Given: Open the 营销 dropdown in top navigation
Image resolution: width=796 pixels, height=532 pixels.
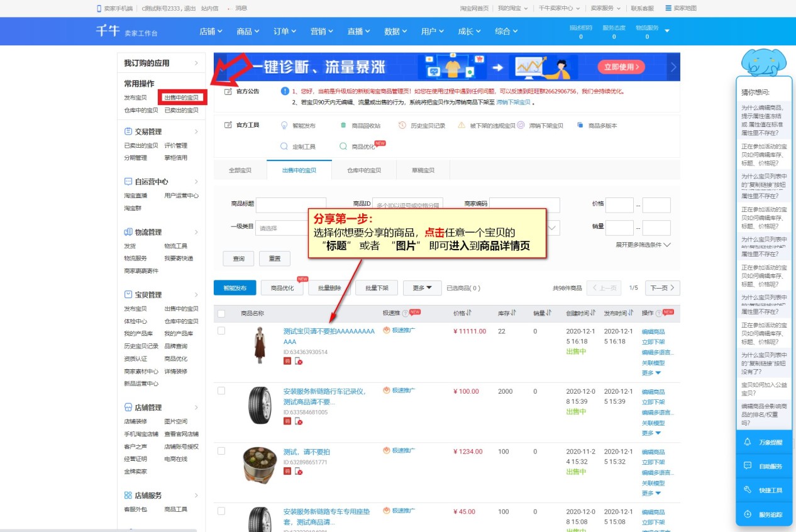Looking at the screenshot, I should tap(322, 31).
